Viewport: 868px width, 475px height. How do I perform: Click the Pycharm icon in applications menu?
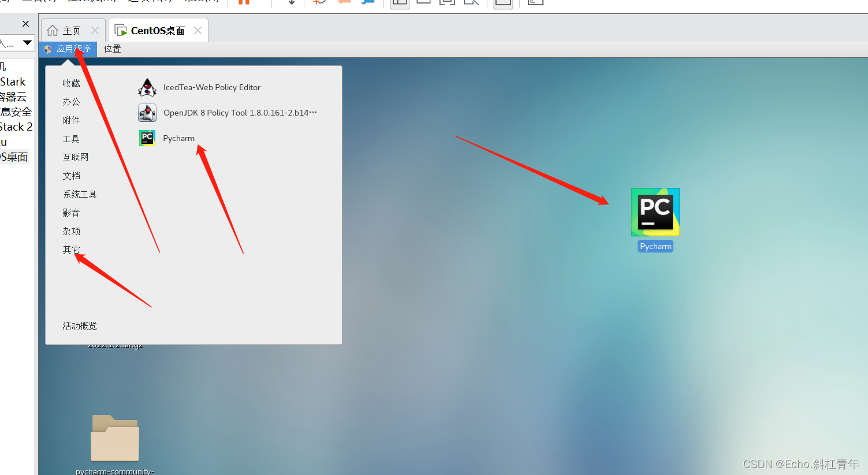[147, 138]
